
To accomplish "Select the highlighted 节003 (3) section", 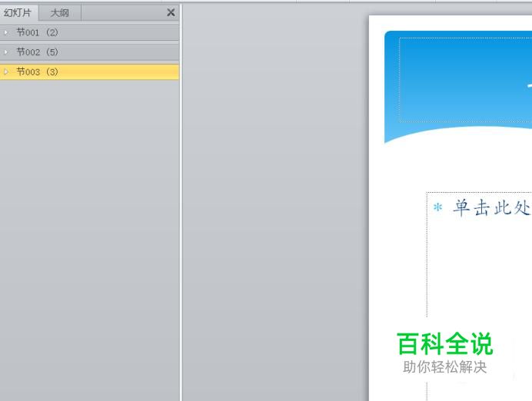I will click(89, 72).
